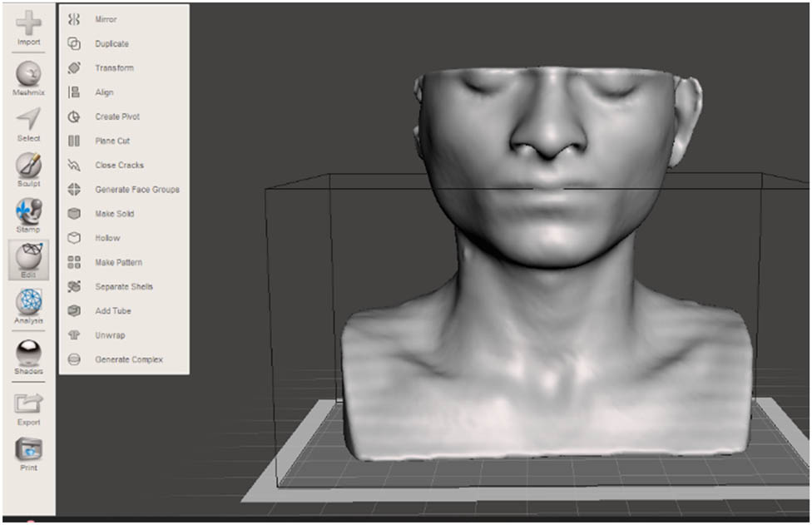812x525 pixels.
Task: Click the Edit sidebar icon
Action: (27, 260)
